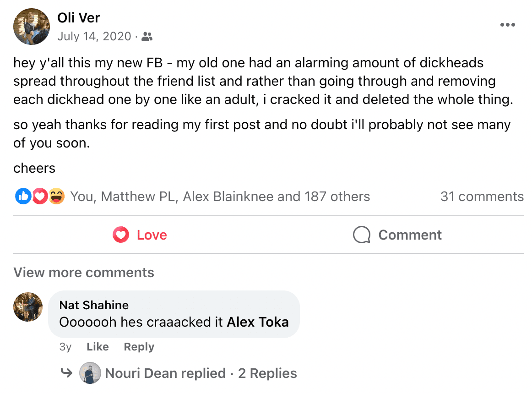Like Nat Shahine's comment
This screenshot has width=532, height=394.
[98, 347]
